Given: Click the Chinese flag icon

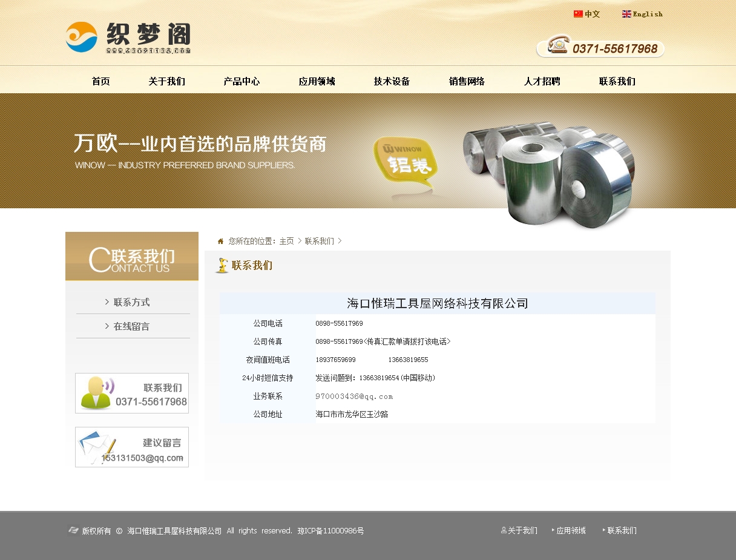Looking at the screenshot, I should pyautogui.click(x=578, y=14).
